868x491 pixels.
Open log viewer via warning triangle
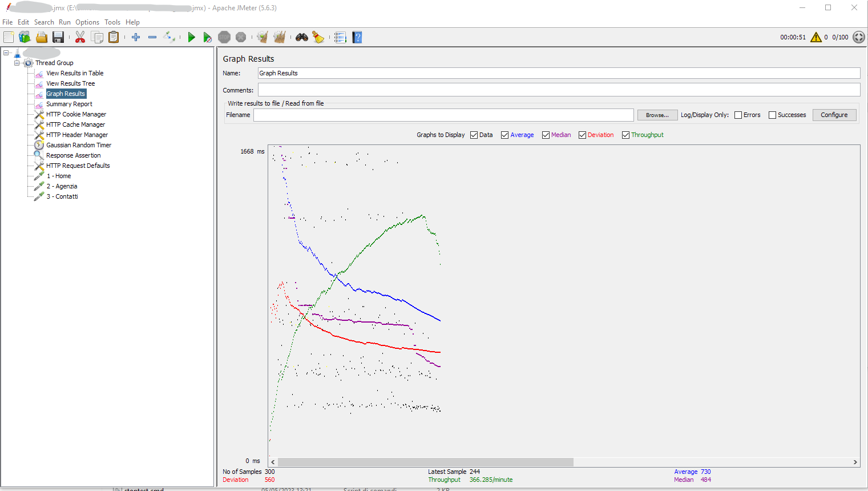[816, 37]
